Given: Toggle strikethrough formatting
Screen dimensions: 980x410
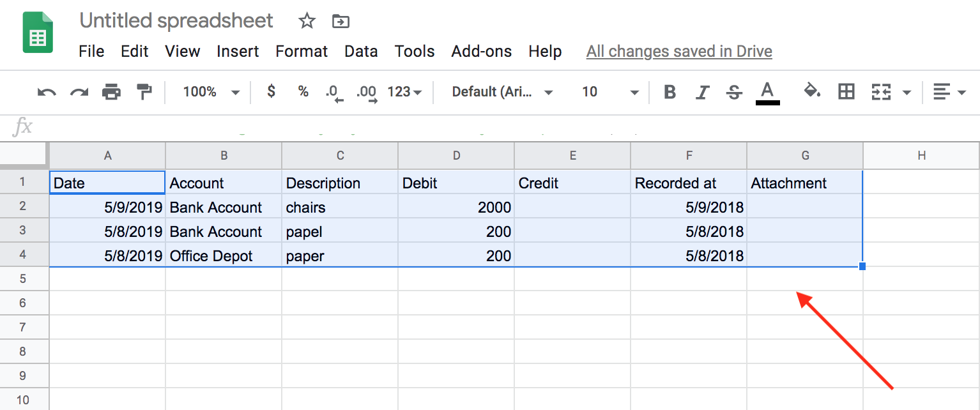Looking at the screenshot, I should (734, 92).
